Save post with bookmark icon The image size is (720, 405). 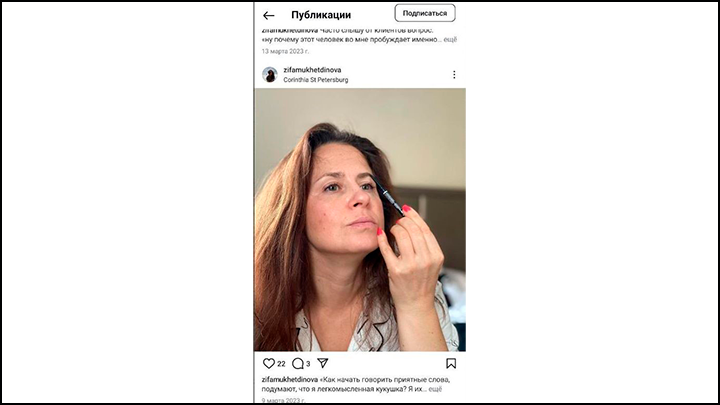[x=451, y=364]
